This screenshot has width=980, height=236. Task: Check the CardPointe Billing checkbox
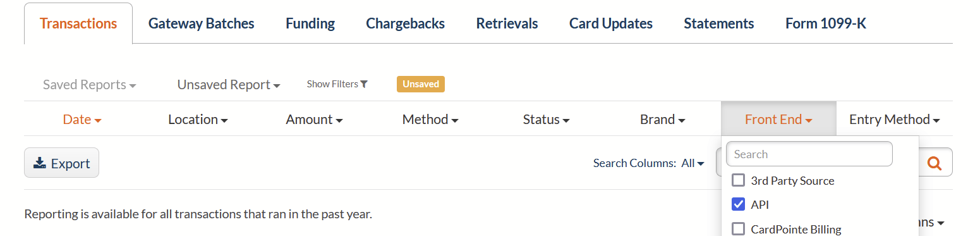738,228
